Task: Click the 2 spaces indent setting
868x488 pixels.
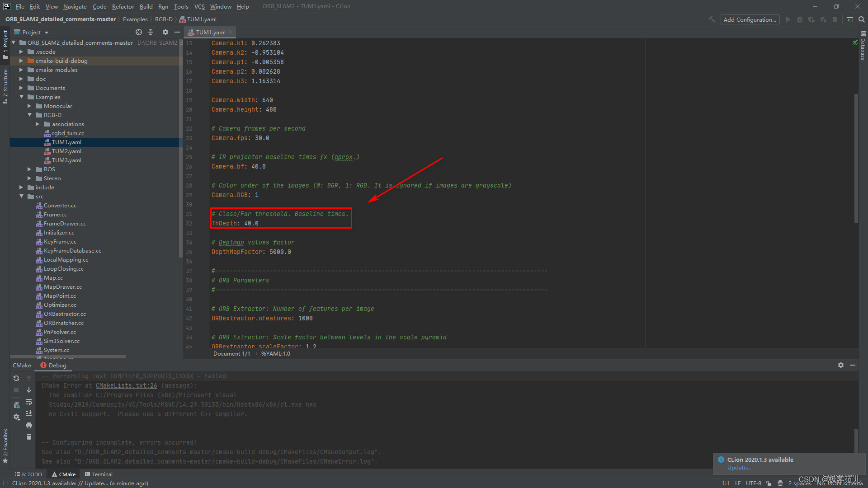Action: [800, 483]
